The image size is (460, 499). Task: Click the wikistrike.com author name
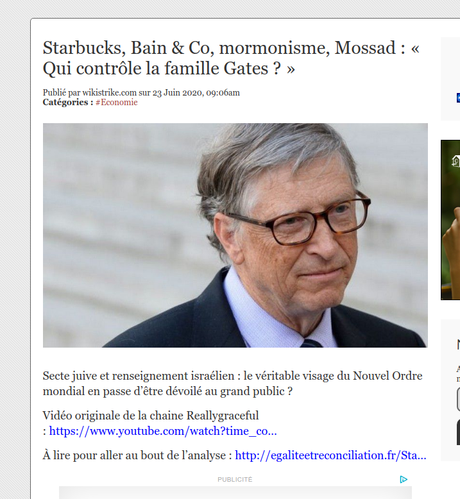coord(109,93)
